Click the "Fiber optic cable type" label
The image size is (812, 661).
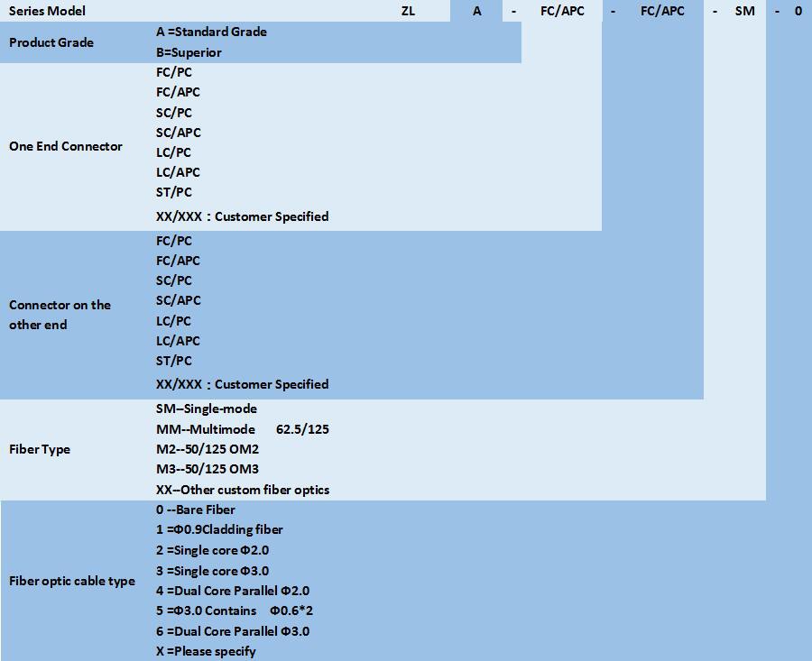point(72,581)
